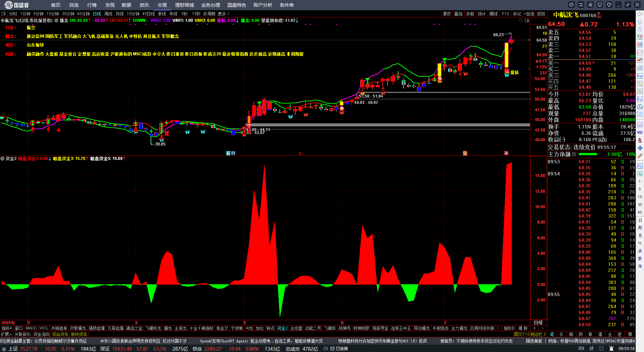Viewport: 644px width, 352px height.
Task: Toggle 多股 multi-stock view
Action: [x=470, y=14]
